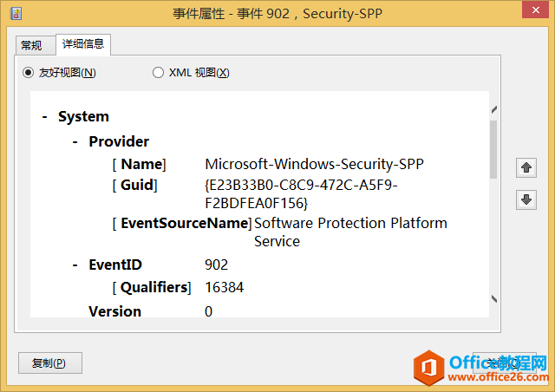Collapse the System node
Screen dimensions: 555x392
[44, 116]
